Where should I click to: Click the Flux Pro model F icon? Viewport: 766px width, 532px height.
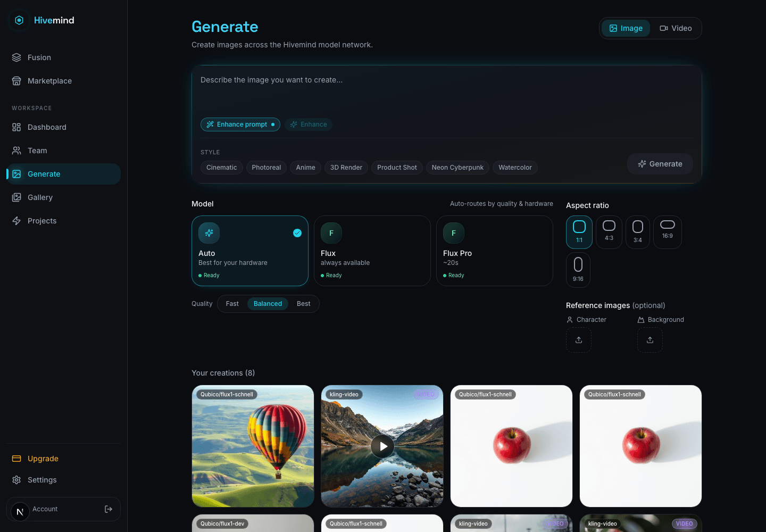[454, 233]
